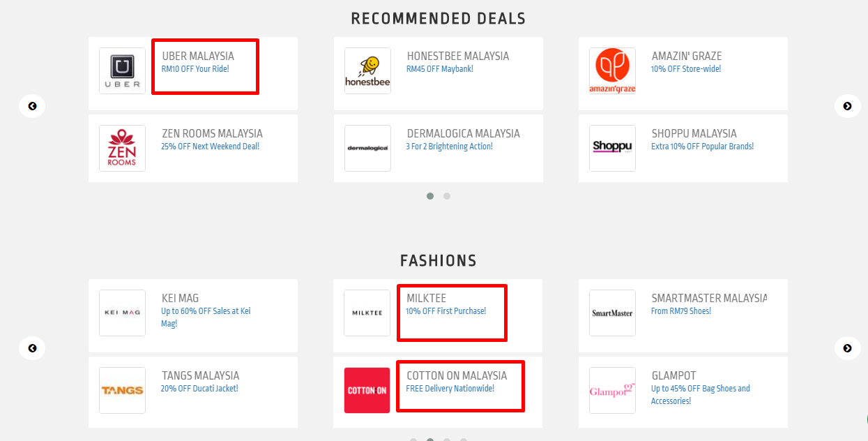Go to previous Recommended Deals via left arrow
Viewport: 868px width, 441px height.
pos(32,106)
